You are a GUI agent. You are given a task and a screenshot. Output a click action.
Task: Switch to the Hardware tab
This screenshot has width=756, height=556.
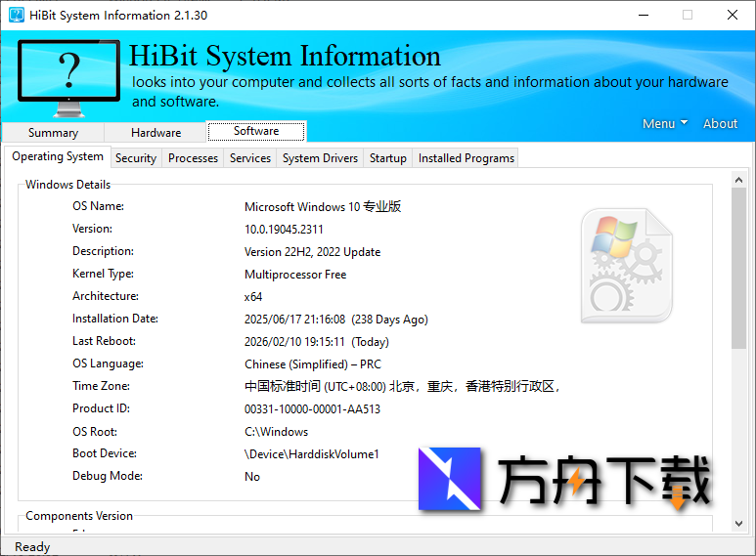tap(156, 133)
